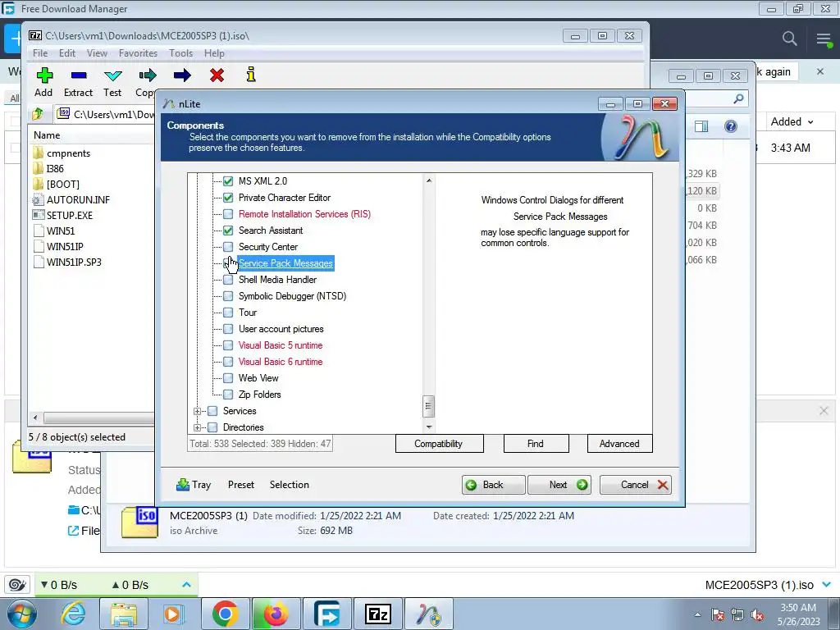Check the Zip Folders checkbox
The height and width of the screenshot is (630, 840).
click(x=228, y=395)
